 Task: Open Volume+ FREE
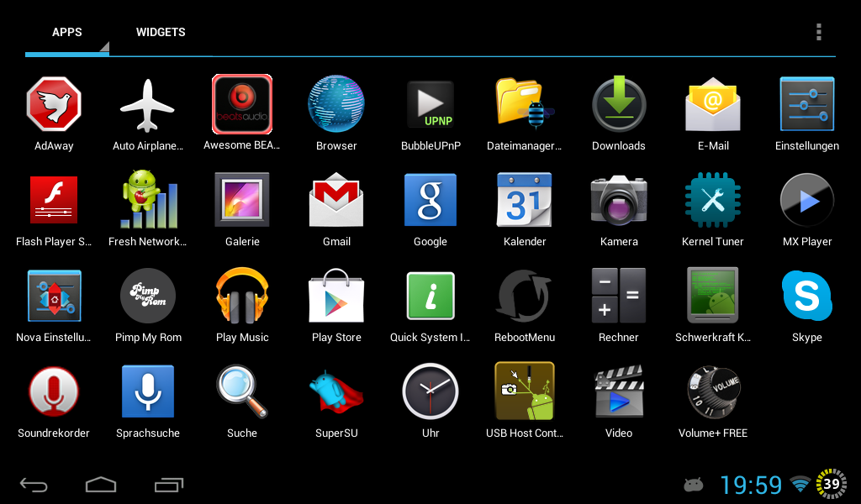[x=713, y=391]
